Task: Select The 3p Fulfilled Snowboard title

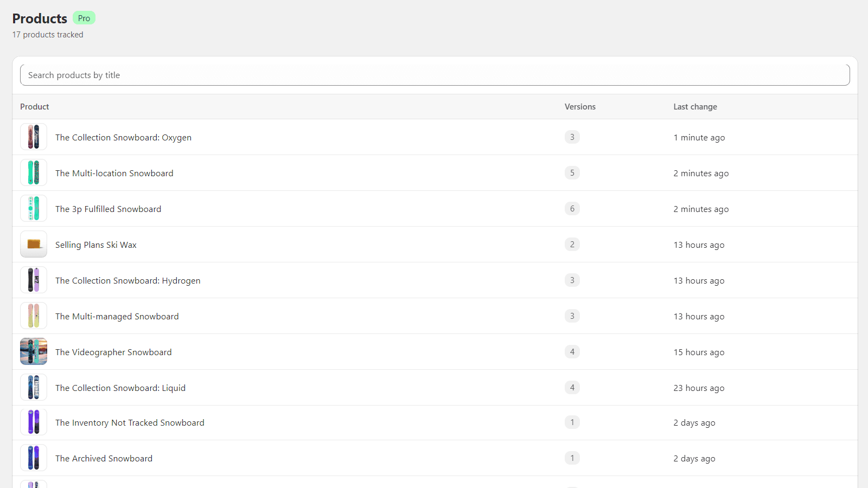Action: coord(108,209)
